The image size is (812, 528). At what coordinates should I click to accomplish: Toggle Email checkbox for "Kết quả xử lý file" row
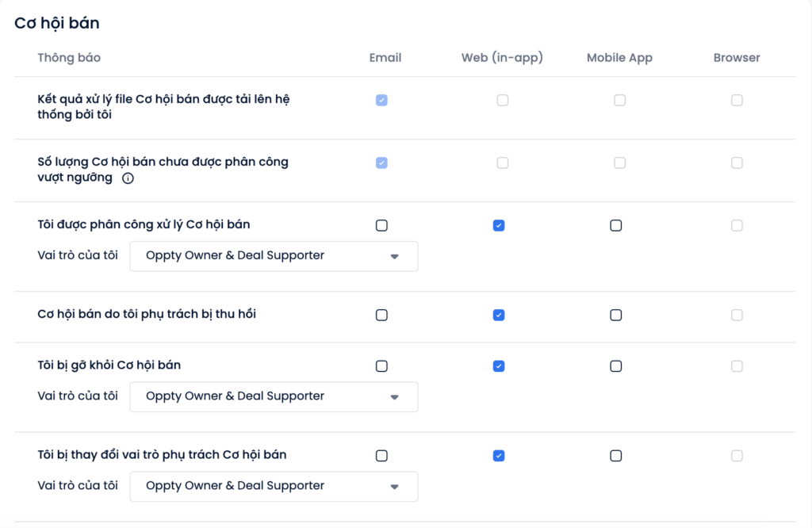tap(381, 101)
